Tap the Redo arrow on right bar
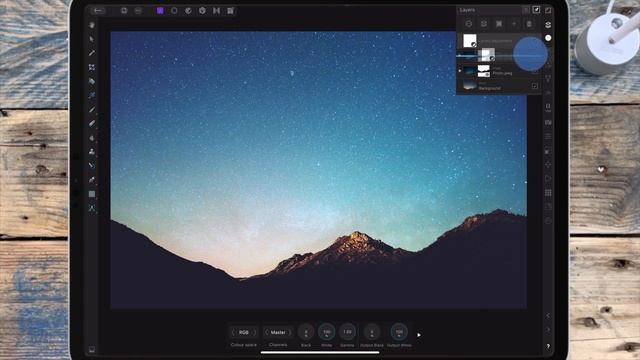Screen dimensions: 640x360 548,330
